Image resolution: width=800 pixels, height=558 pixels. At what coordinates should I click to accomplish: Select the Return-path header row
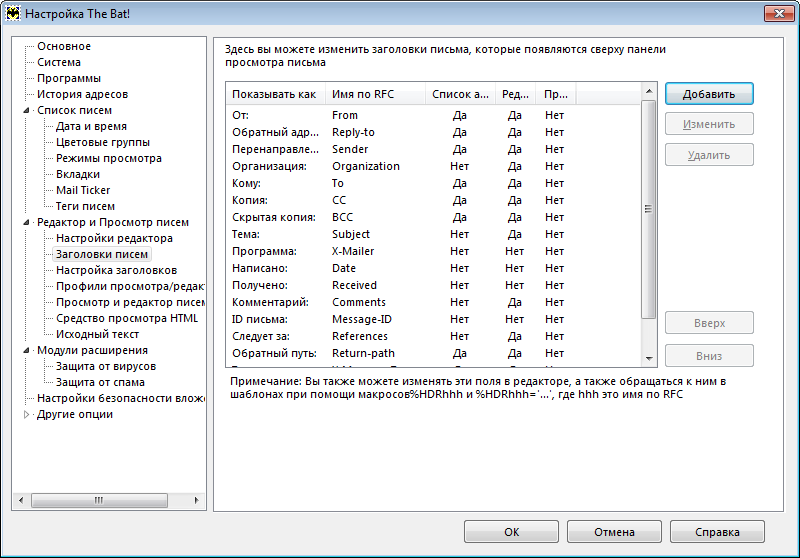click(433, 353)
